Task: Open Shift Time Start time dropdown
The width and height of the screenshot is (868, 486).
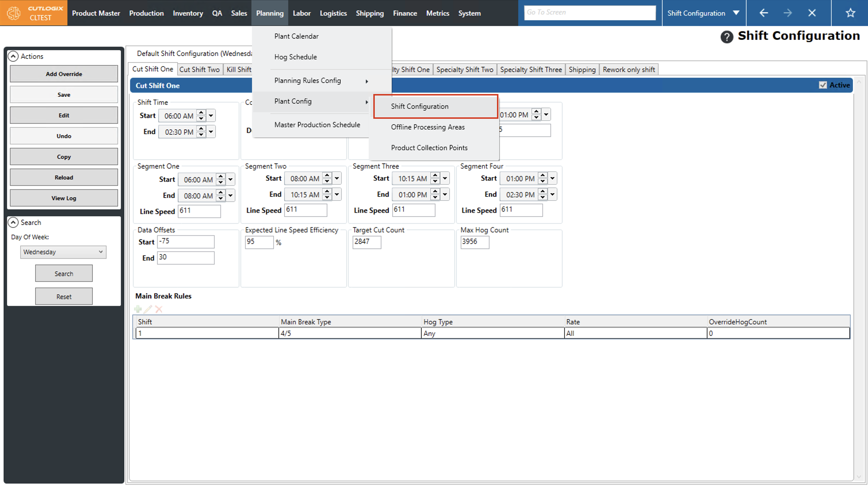Action: (x=211, y=116)
